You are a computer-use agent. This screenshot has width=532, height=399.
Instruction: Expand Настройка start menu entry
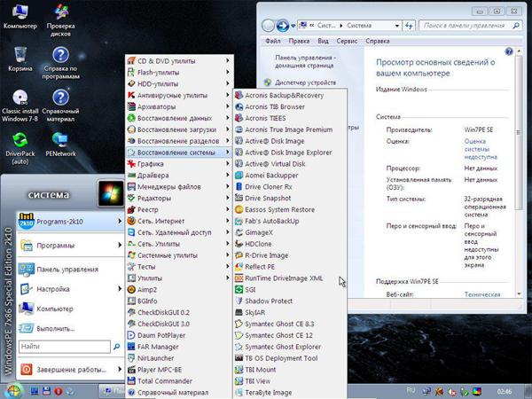point(70,289)
